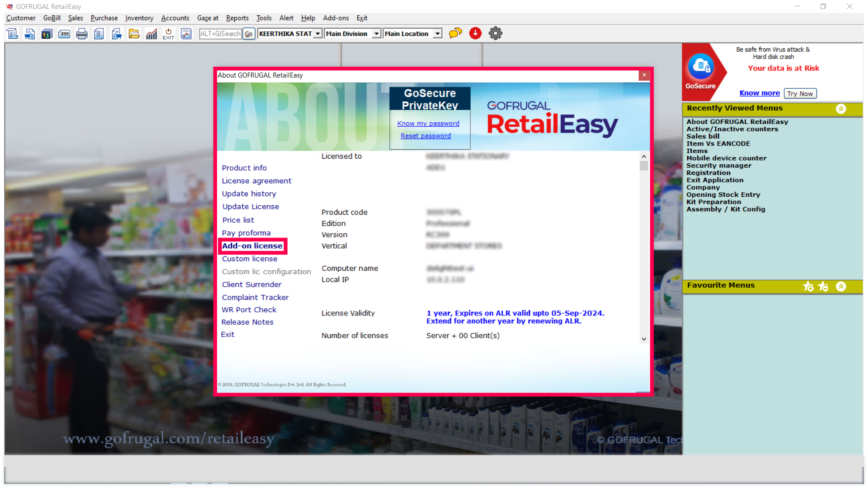Open the Main Location dropdown
Viewport: 868px width, 488px height.
(x=437, y=34)
